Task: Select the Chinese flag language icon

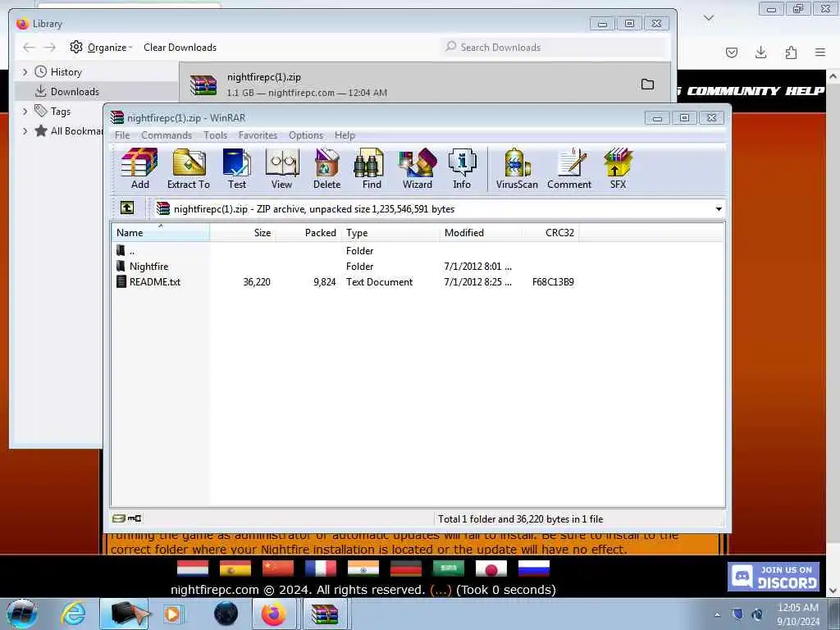Action: tap(278, 568)
